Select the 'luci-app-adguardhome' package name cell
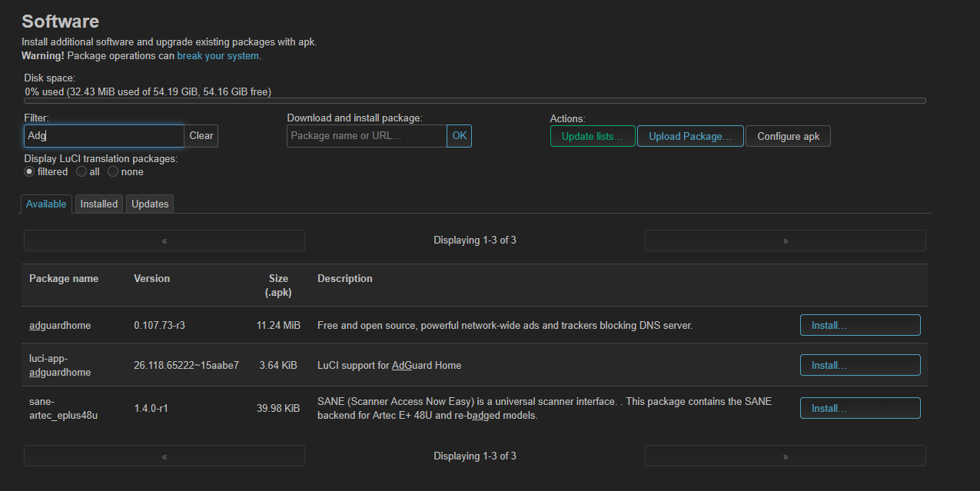 (60, 365)
